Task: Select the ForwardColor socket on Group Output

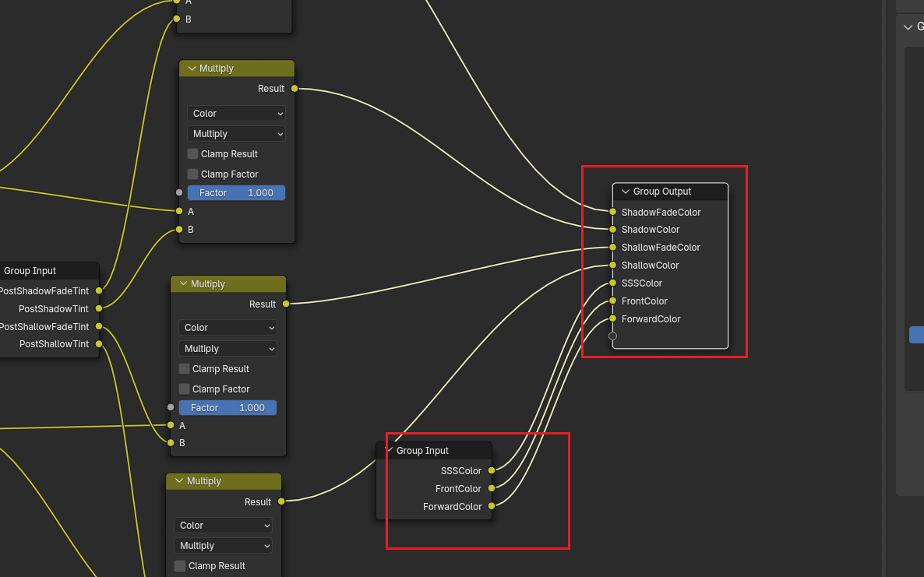Action: pyautogui.click(x=613, y=318)
